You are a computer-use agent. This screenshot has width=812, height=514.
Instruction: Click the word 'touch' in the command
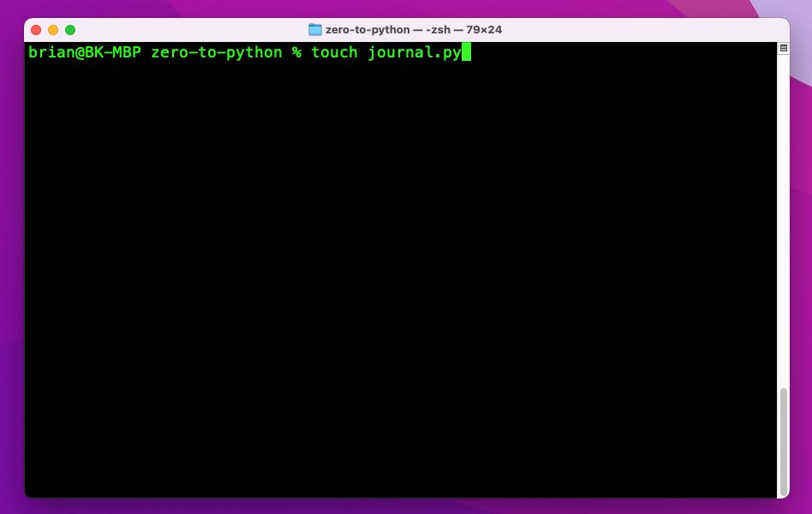pyautogui.click(x=334, y=52)
